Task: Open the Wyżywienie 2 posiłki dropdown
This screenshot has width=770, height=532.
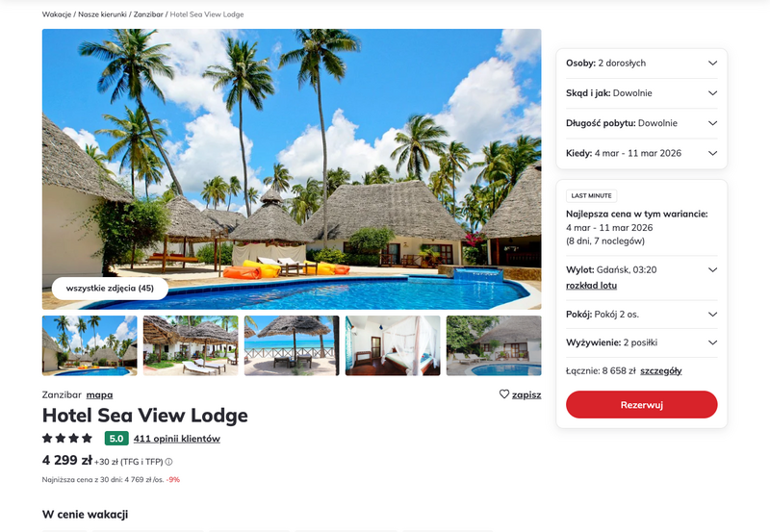Action: [x=641, y=342]
